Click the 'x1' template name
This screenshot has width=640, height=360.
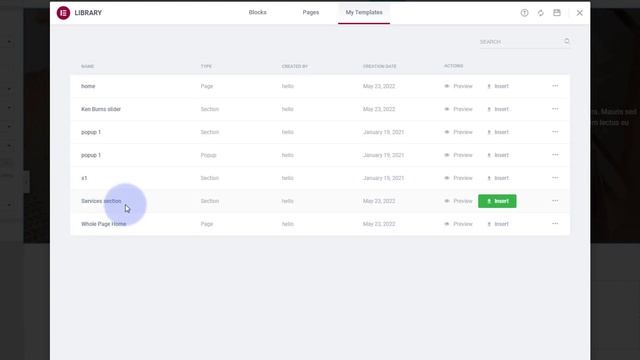[84, 178]
